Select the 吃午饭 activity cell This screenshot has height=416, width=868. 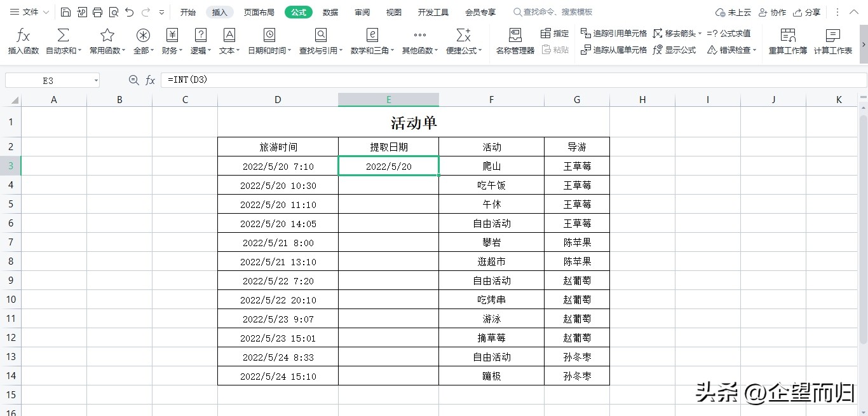[x=491, y=185]
